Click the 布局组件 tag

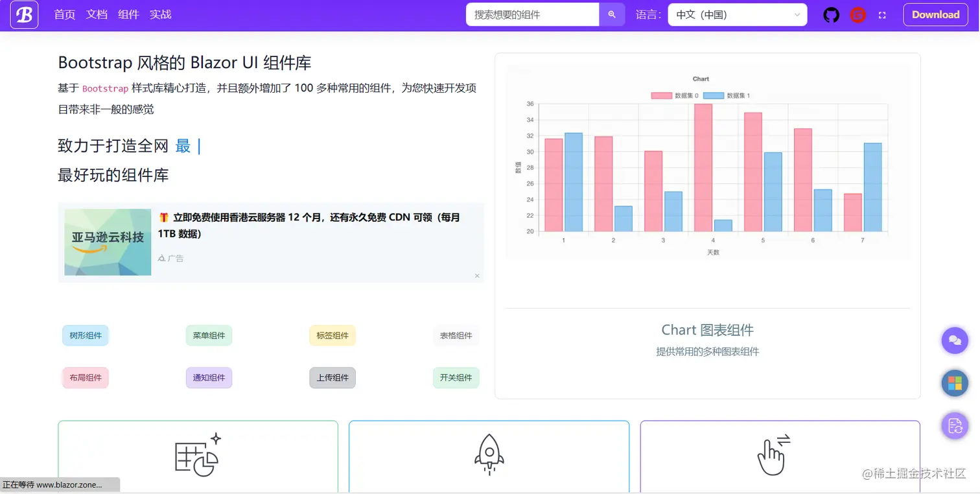[x=86, y=378]
